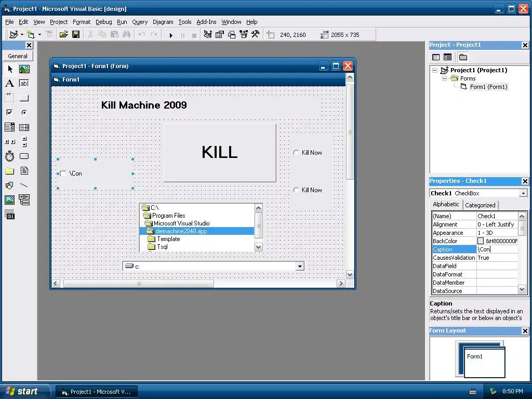Screen dimensions: 532x399
Task: Select the OLE container tool
Action: (x=10, y=215)
